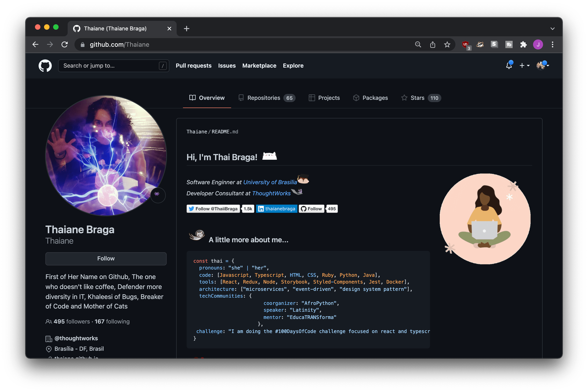Open the Extensions puzzle piece menu
The width and height of the screenshot is (588, 392).
pos(523,44)
